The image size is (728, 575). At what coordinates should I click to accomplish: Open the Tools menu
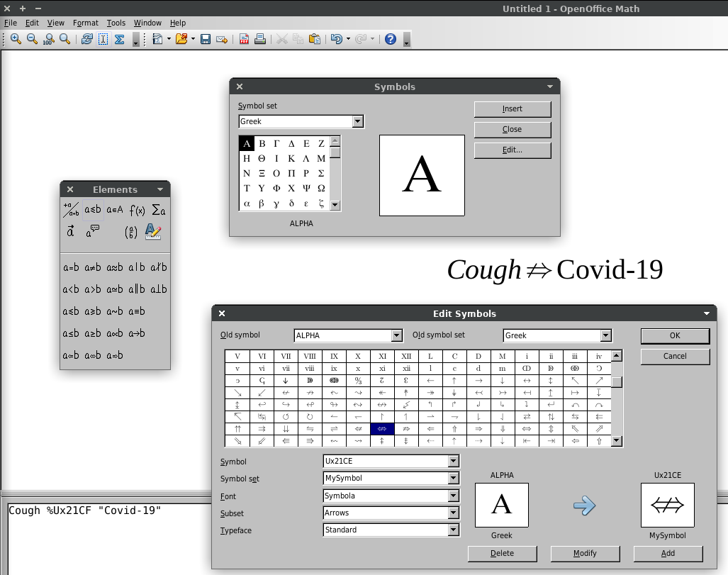pyautogui.click(x=116, y=23)
